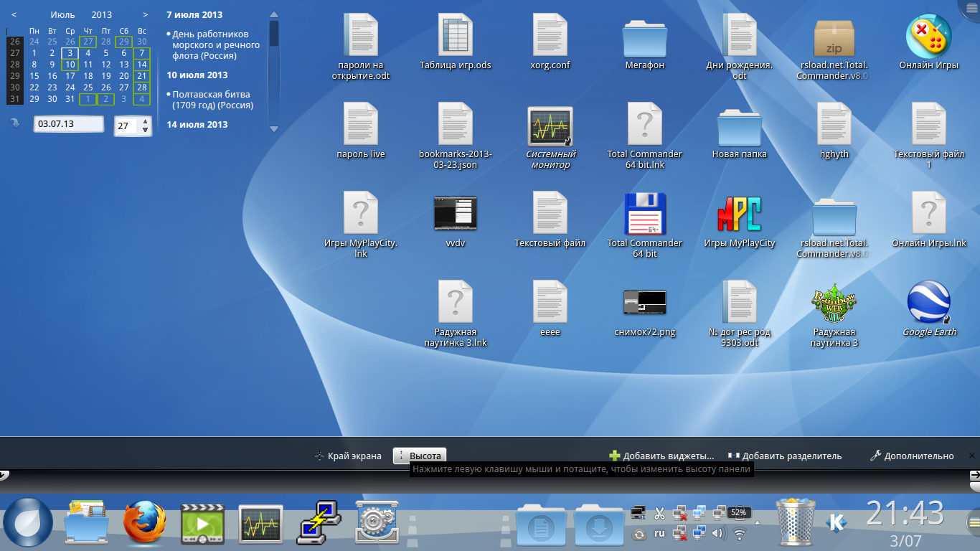Image resolution: width=980 pixels, height=551 pixels.
Task: Click the Добавить разделитель button
Action: point(784,456)
